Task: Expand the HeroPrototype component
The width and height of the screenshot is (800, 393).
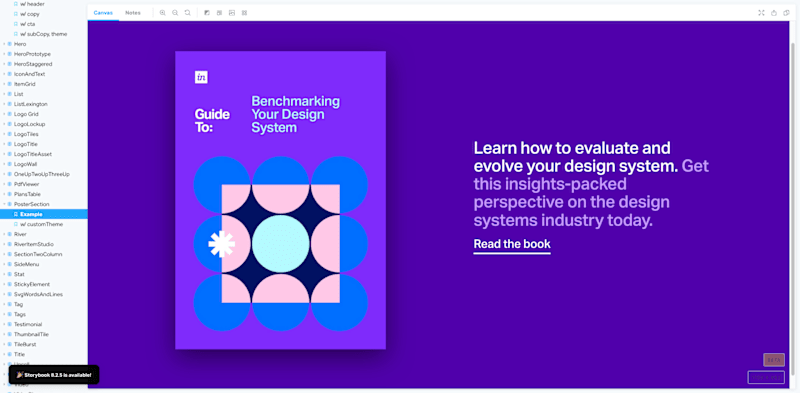Action: click(x=4, y=54)
